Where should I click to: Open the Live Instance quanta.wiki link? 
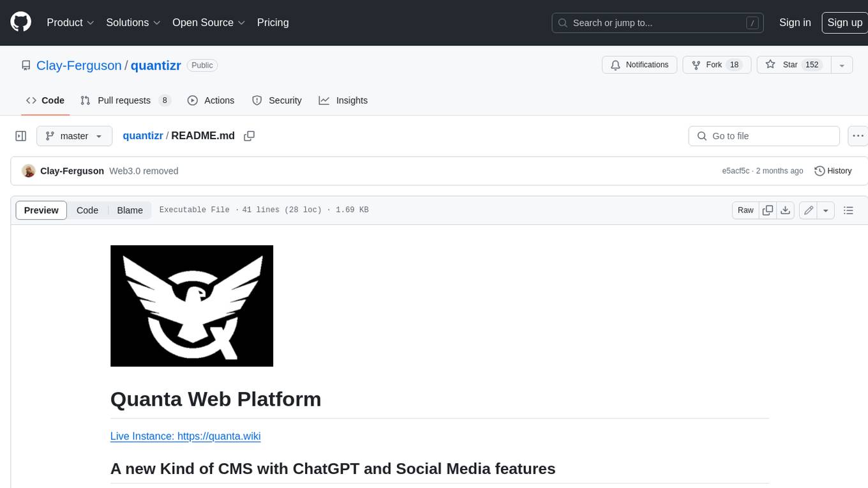pyautogui.click(x=185, y=436)
